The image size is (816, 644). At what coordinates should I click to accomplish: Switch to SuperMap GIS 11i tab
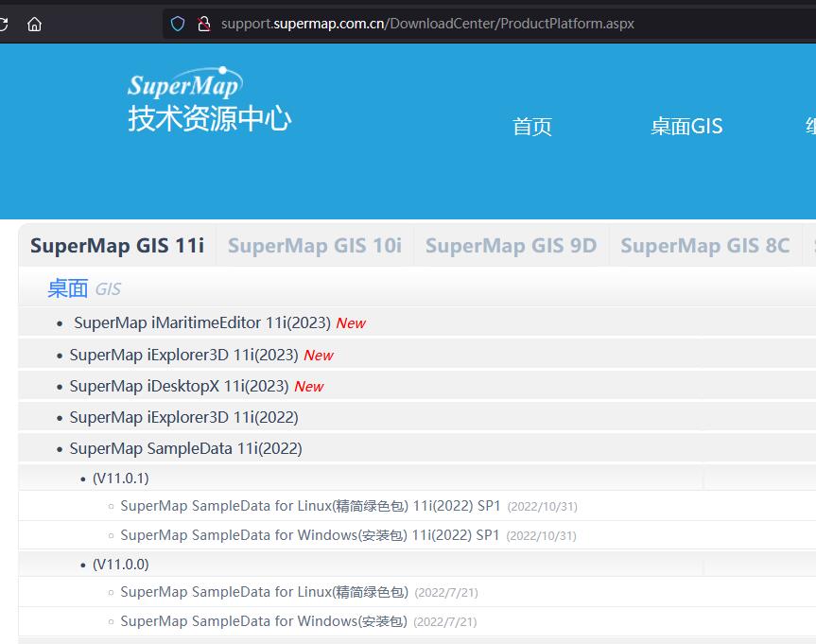pyautogui.click(x=117, y=246)
